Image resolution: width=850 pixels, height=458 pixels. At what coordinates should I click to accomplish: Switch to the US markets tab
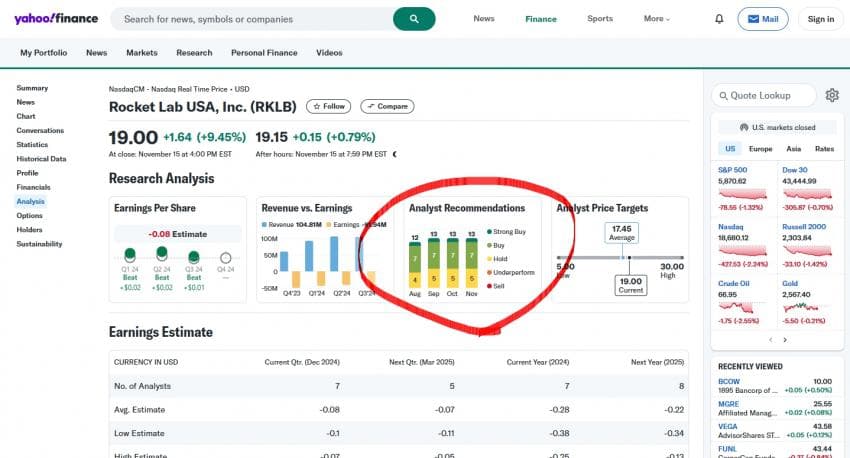[x=730, y=149]
